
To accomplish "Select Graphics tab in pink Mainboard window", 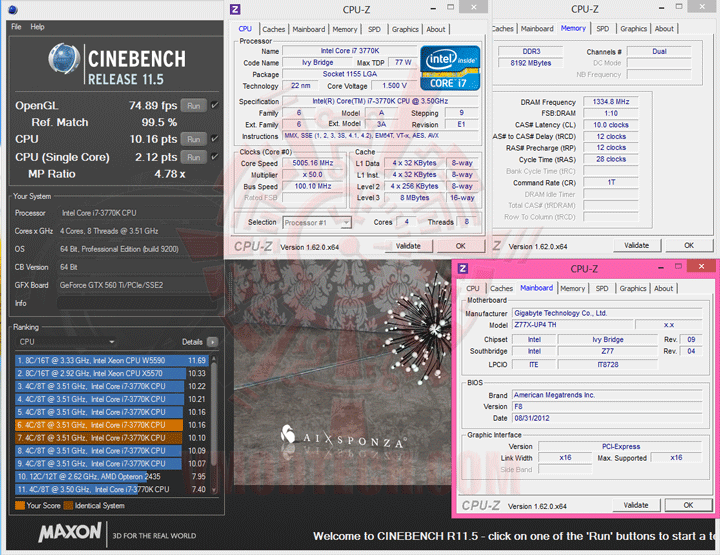I will point(632,288).
